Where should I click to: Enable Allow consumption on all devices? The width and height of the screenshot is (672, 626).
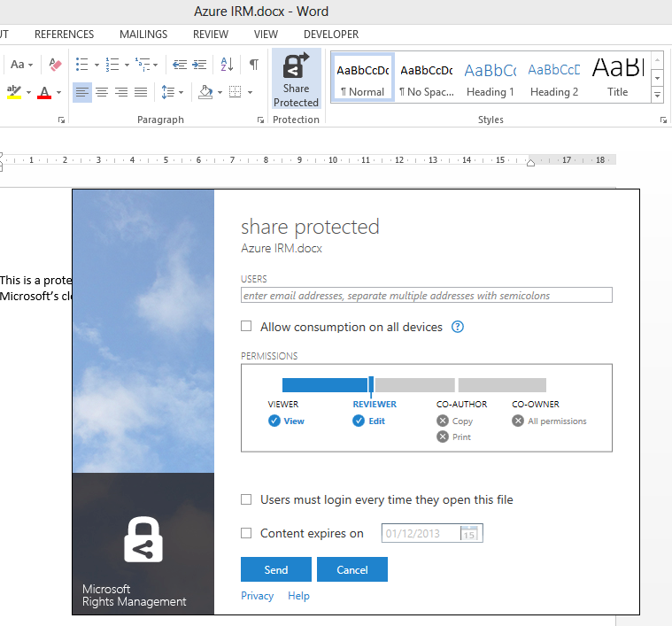click(x=246, y=327)
